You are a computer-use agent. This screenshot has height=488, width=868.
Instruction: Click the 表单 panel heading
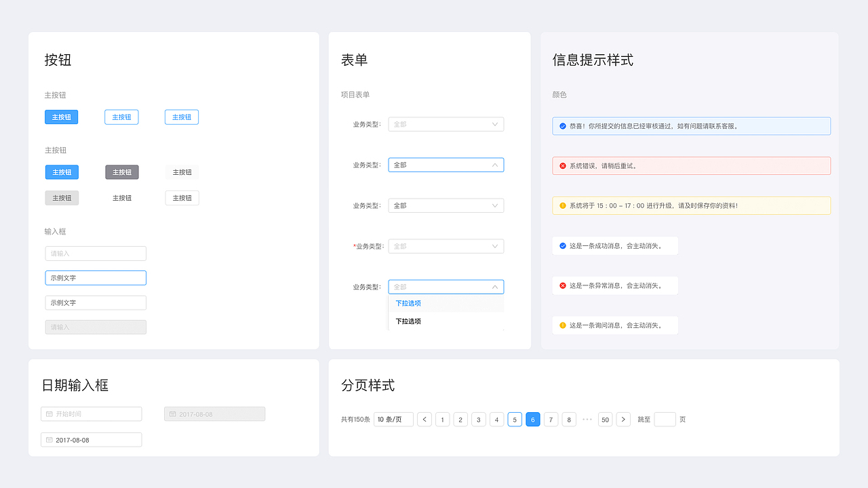click(x=354, y=60)
